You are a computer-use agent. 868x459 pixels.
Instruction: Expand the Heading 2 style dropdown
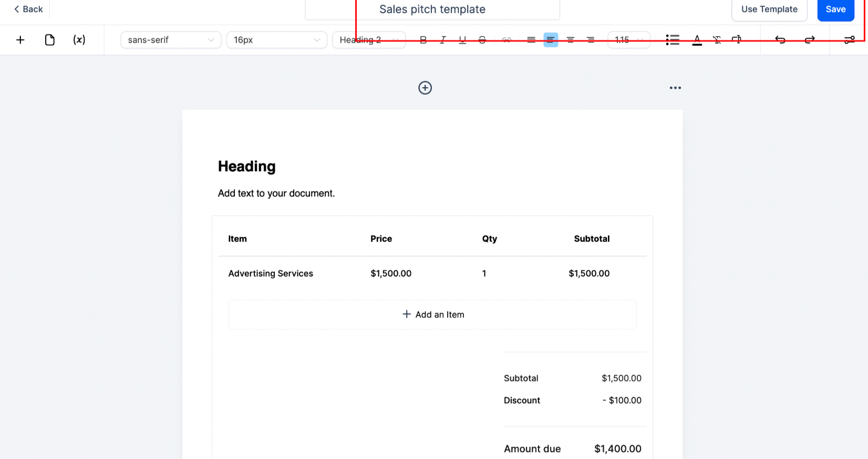point(369,40)
